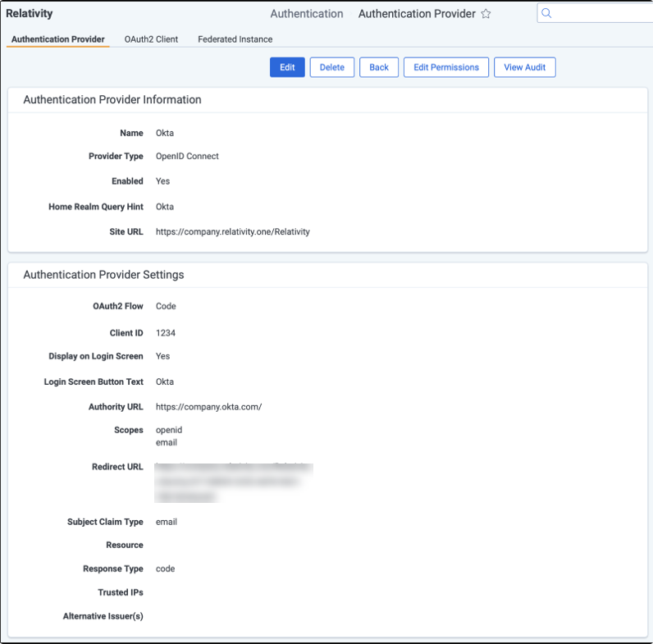Click the favorite star icon
Screen dimensions: 653x644
click(x=486, y=14)
